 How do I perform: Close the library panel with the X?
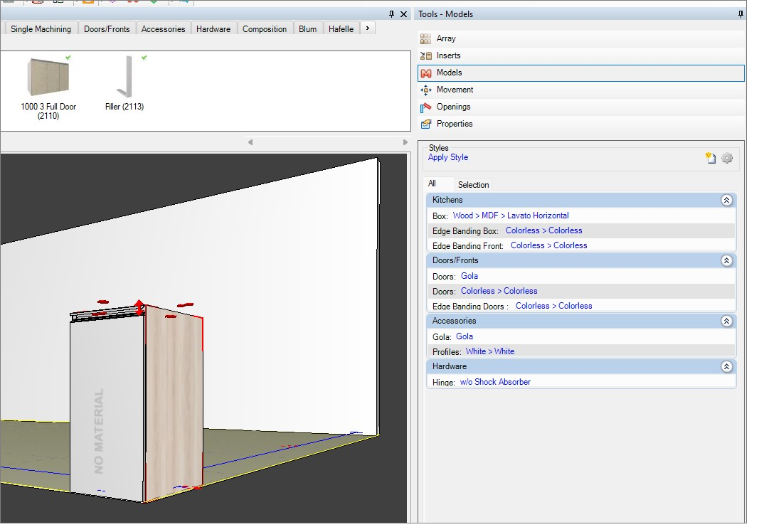pyautogui.click(x=404, y=14)
